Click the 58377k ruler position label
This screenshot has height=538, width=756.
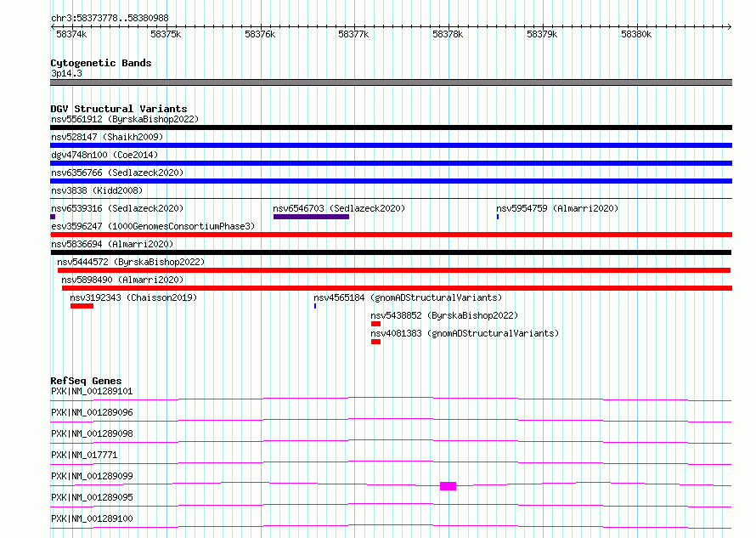pos(353,34)
